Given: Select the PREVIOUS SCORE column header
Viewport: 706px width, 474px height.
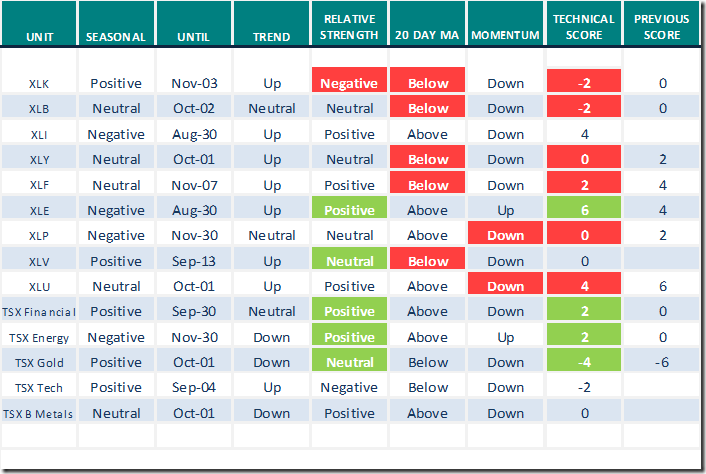Looking at the screenshot, I should 662,28.
